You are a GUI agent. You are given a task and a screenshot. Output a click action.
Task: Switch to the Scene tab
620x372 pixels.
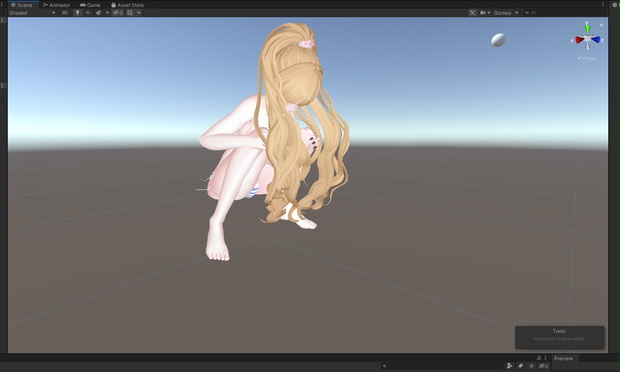[x=22, y=5]
